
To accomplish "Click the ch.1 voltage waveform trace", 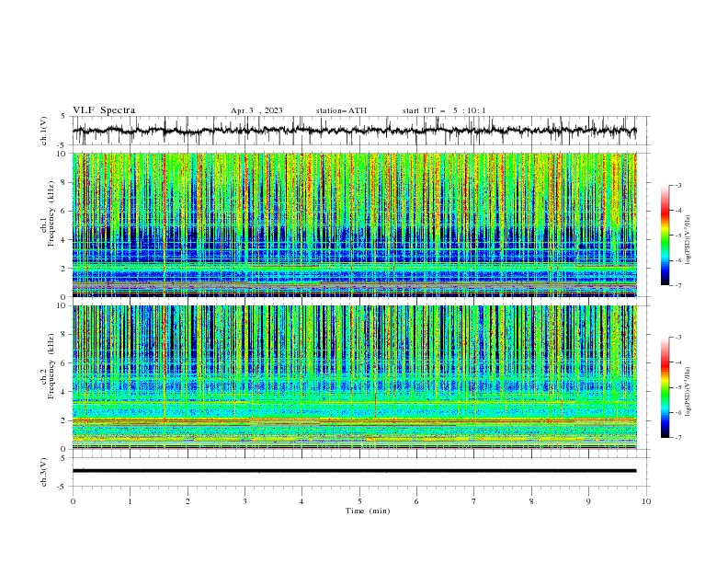I will pos(354,131).
